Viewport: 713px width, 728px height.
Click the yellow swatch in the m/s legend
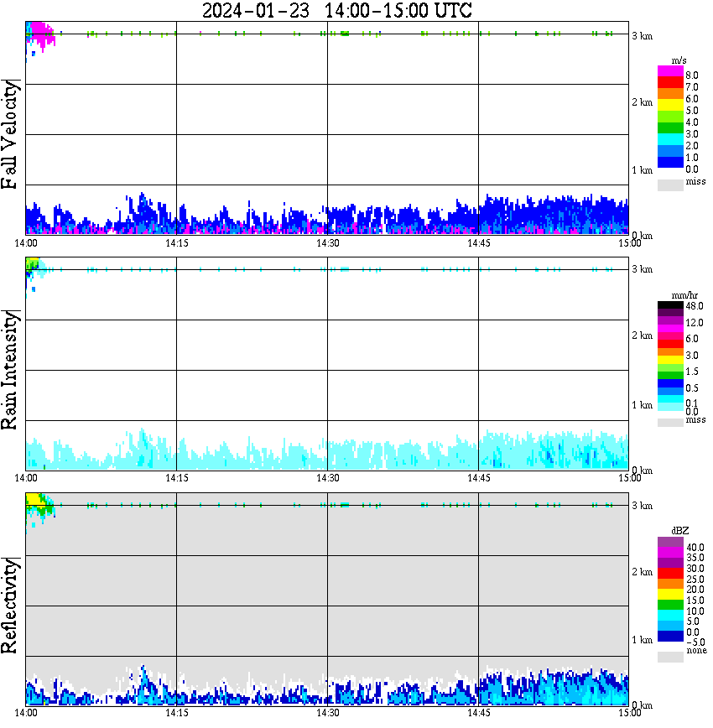(x=670, y=105)
